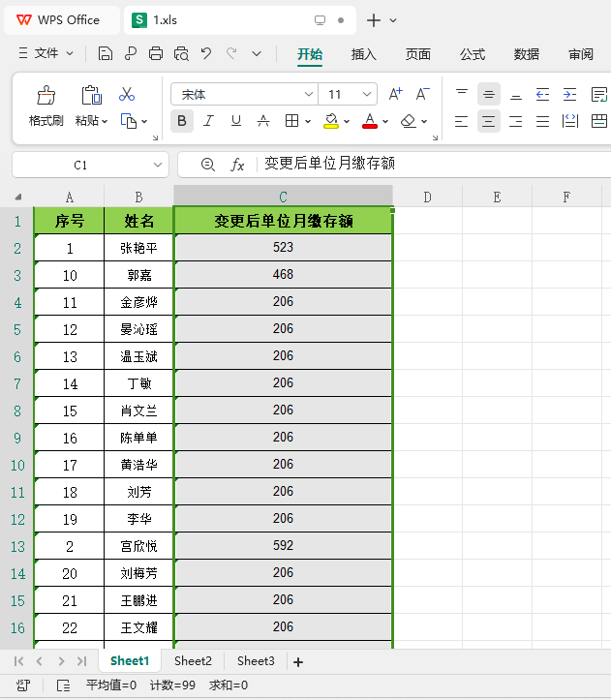
Task: Click the Export to PDF icon
Action: coord(131,54)
